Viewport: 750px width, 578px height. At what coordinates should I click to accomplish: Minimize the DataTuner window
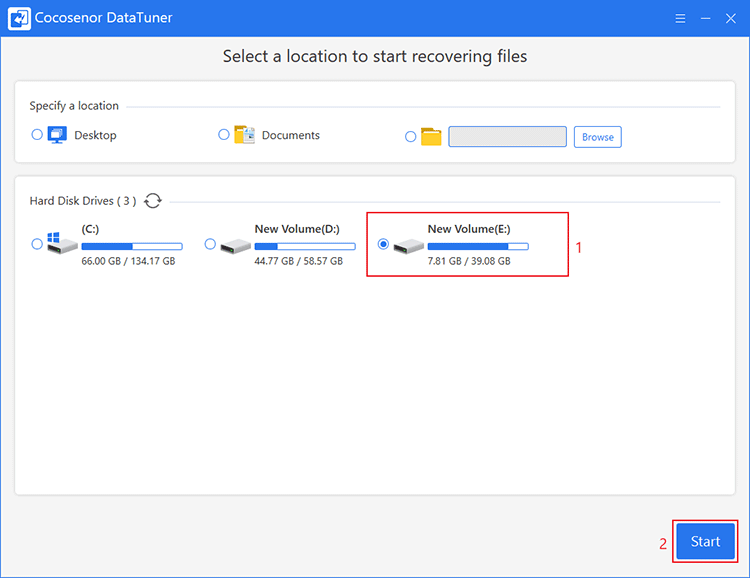[x=705, y=19]
